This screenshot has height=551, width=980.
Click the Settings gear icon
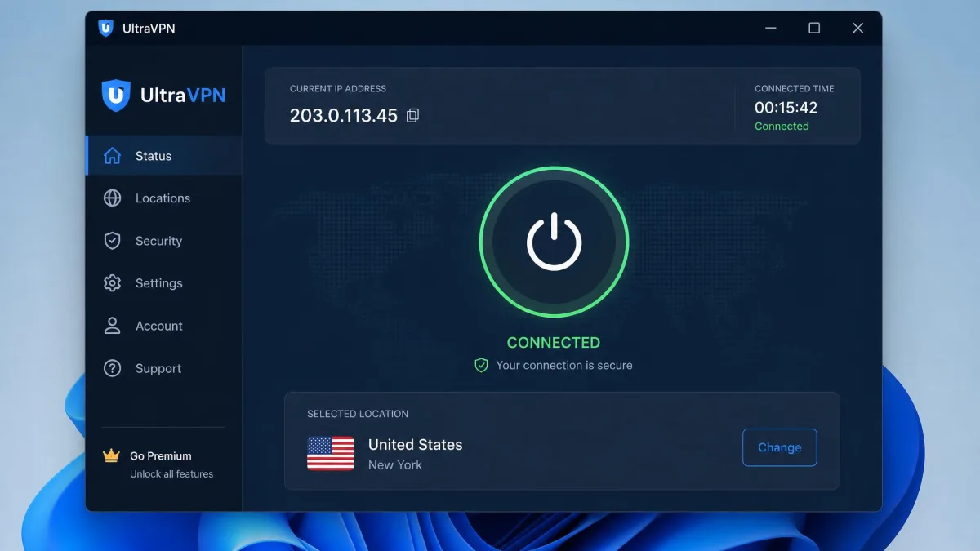112,283
